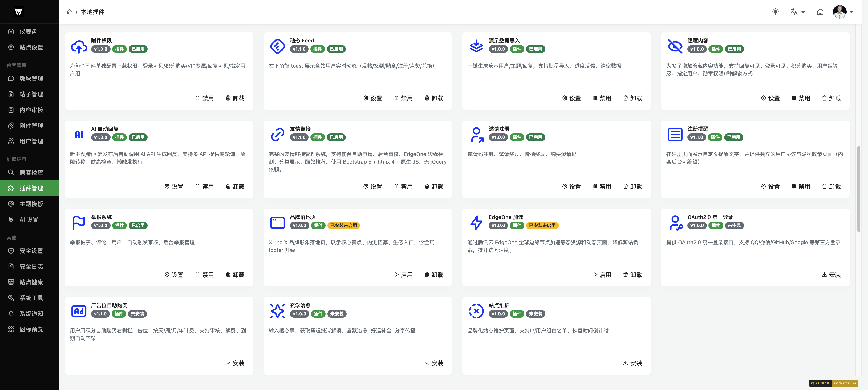Install the 广告位自助购买 plugin
The width and height of the screenshot is (868, 390).
coord(235,363)
